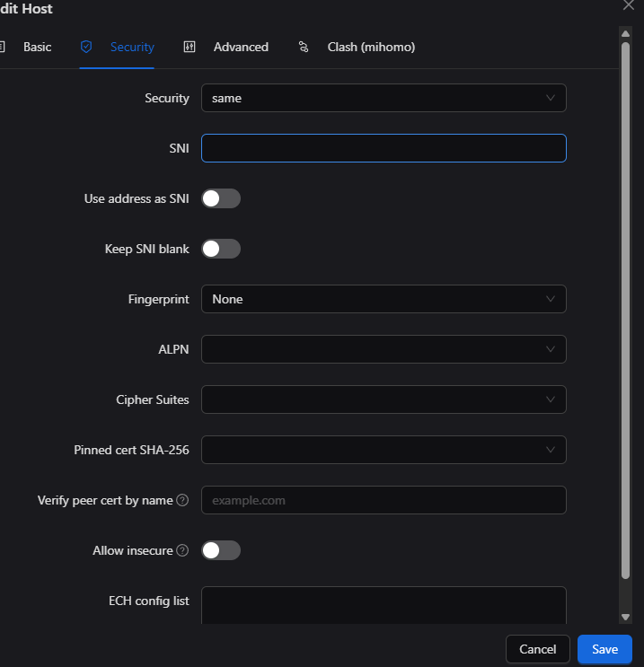This screenshot has height=667, width=644.
Task: Open the Pinned cert SHA-256 dropdown
Action: (384, 450)
